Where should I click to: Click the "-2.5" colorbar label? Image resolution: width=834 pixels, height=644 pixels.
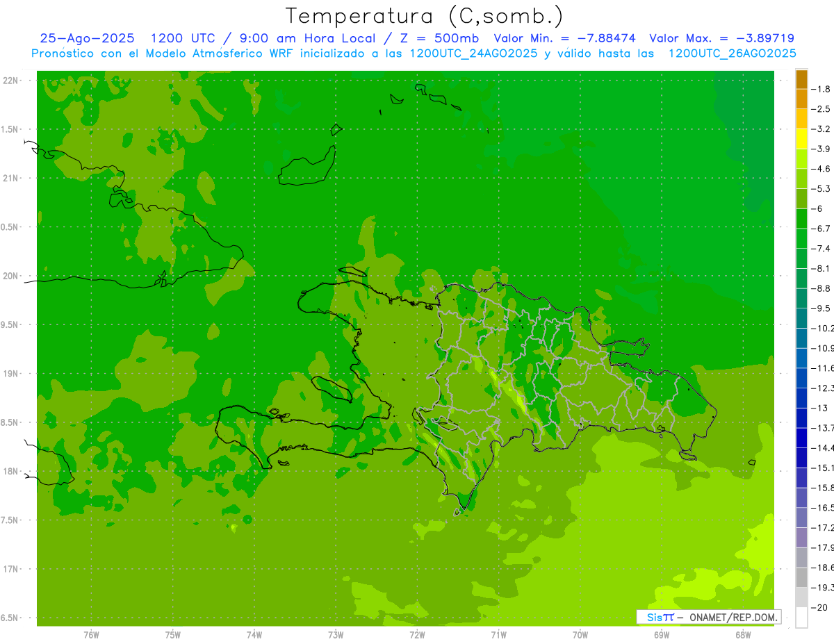(821, 109)
